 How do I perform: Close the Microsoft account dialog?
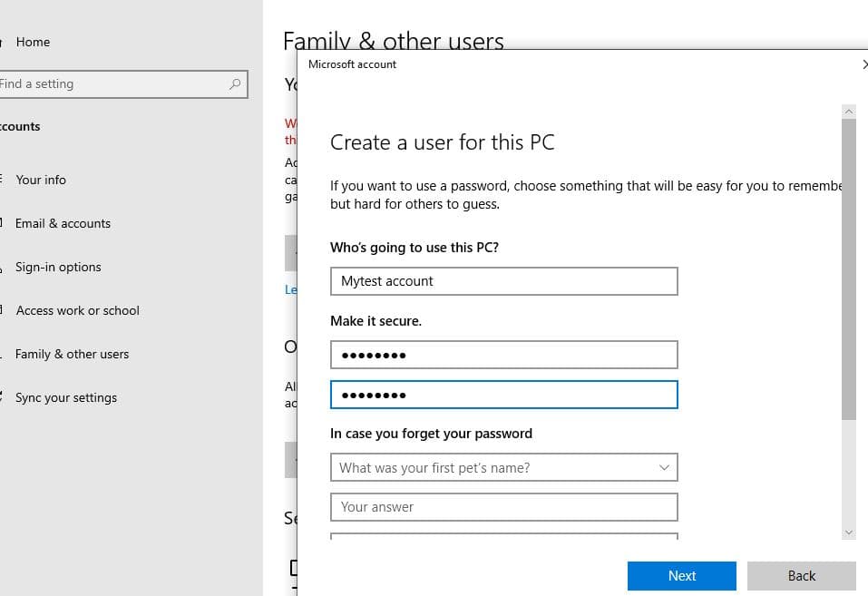[863, 64]
